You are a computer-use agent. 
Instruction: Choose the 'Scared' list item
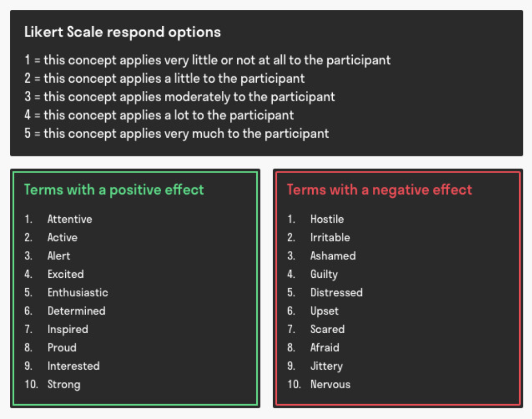(x=328, y=329)
